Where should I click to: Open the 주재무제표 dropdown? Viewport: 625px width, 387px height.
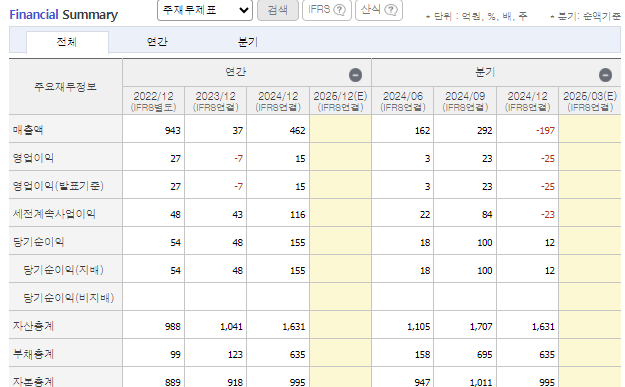tap(205, 10)
